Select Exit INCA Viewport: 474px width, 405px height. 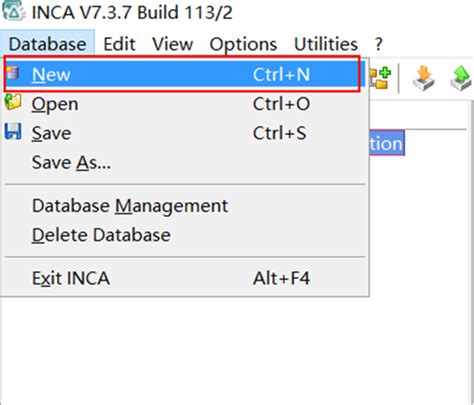(x=71, y=278)
